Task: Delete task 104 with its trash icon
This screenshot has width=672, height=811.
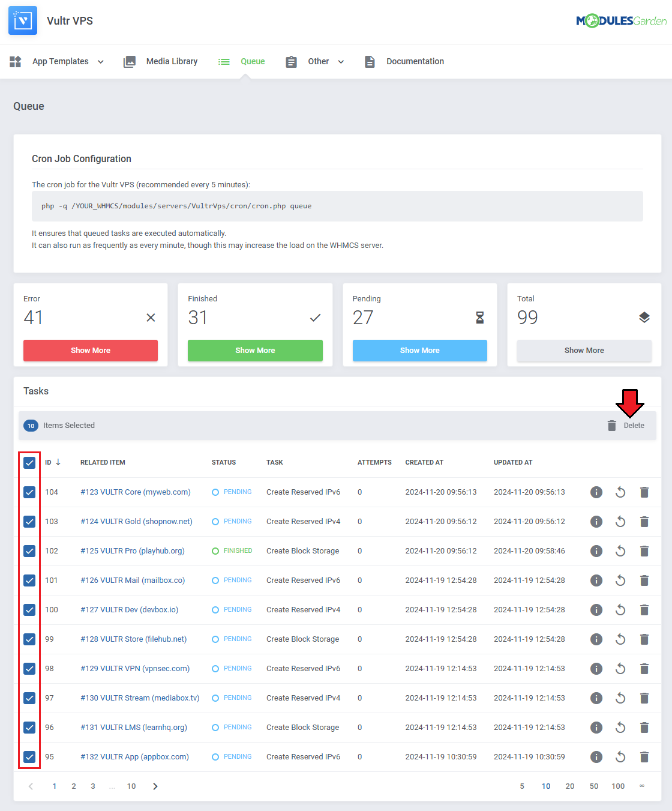Action: pyautogui.click(x=644, y=492)
